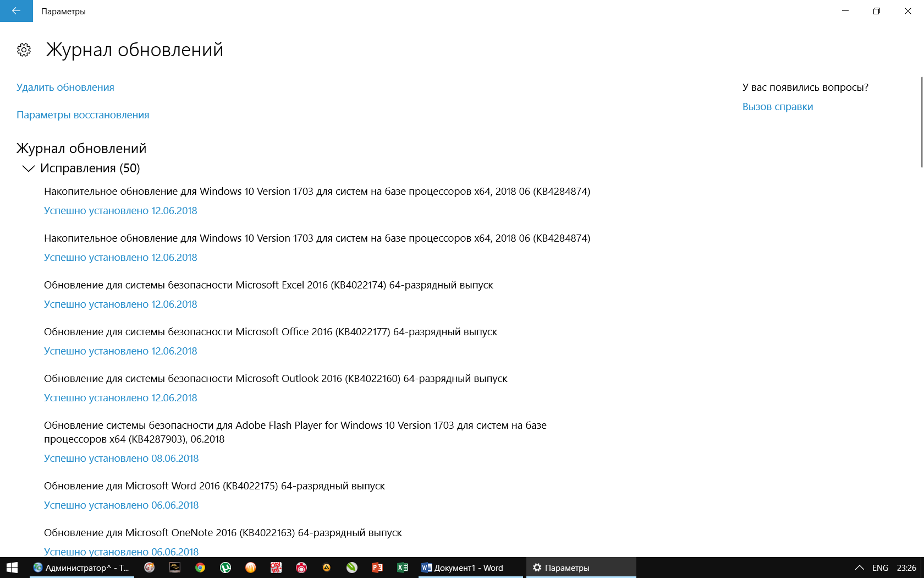Restore down the Параметры window
Screen dimensions: 924x578
pos(877,11)
